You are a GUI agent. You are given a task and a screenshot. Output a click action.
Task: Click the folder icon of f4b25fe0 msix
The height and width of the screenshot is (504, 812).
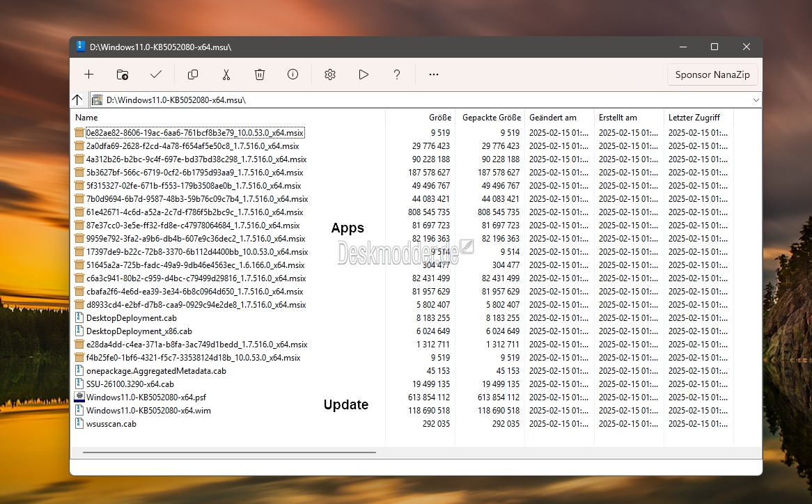79,357
